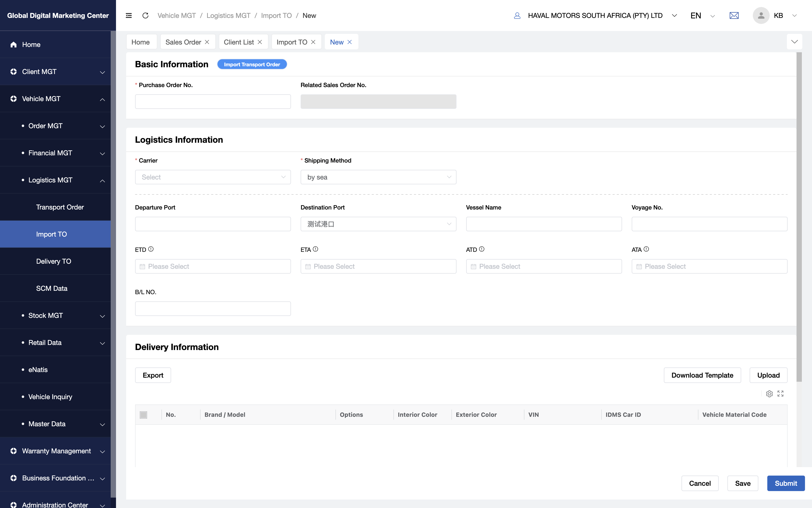Image resolution: width=812 pixels, height=508 pixels.
Task: Open table column settings gear
Action: click(769, 393)
